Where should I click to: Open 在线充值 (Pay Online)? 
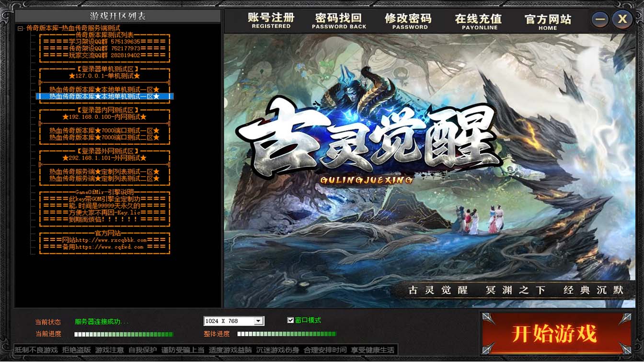point(478,21)
